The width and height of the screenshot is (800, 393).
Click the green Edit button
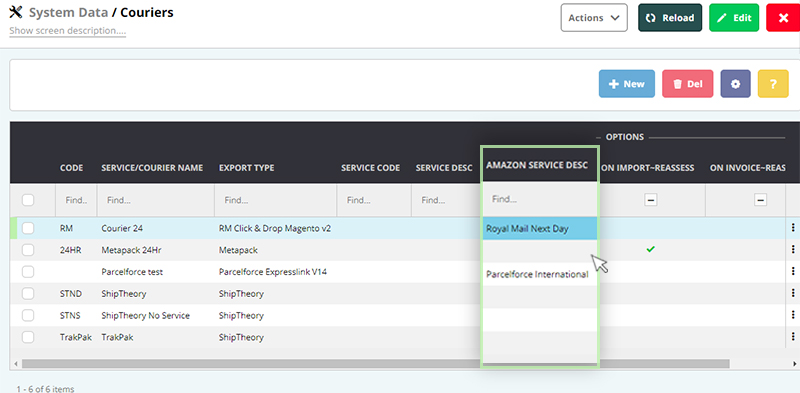[x=734, y=18]
